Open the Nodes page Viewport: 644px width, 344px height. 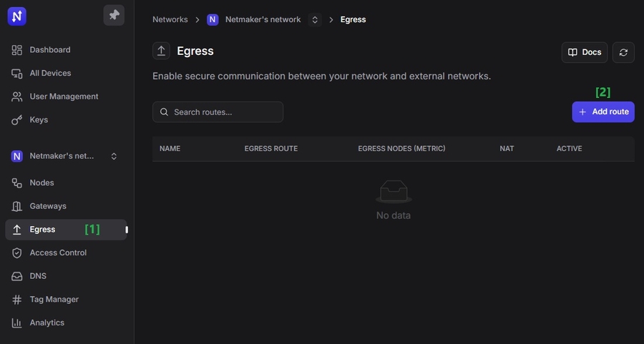point(42,182)
